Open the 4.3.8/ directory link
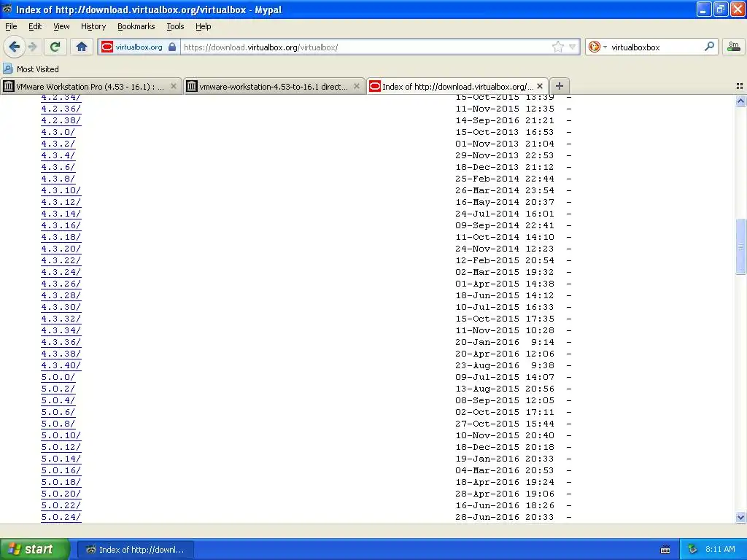This screenshot has width=747, height=560. tap(58, 179)
